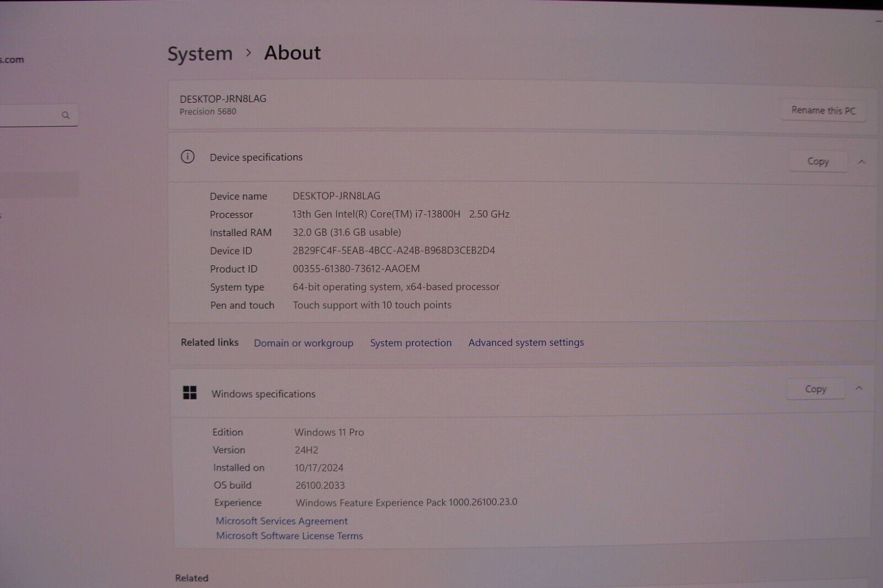The height and width of the screenshot is (588, 883).
Task: Open the Domain or workgroup link
Action: [x=304, y=343]
